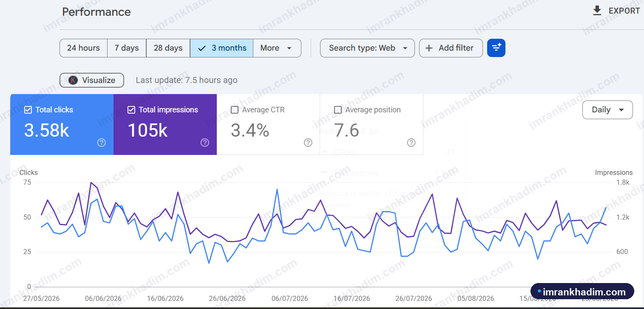Click the 26/06/2026 date axis label
This screenshot has height=309, width=644.
coord(227,299)
